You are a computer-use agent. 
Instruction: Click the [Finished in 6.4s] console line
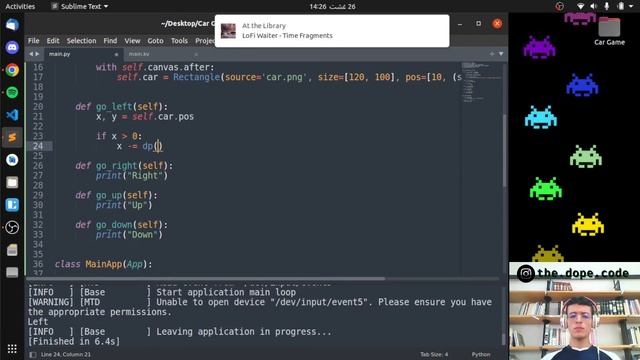[x=74, y=341]
